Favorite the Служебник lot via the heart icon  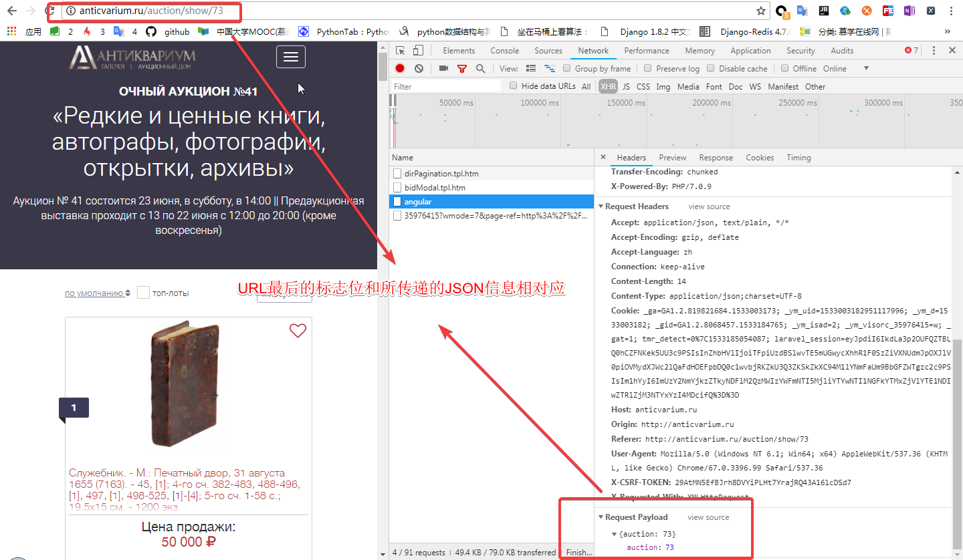coord(298,331)
